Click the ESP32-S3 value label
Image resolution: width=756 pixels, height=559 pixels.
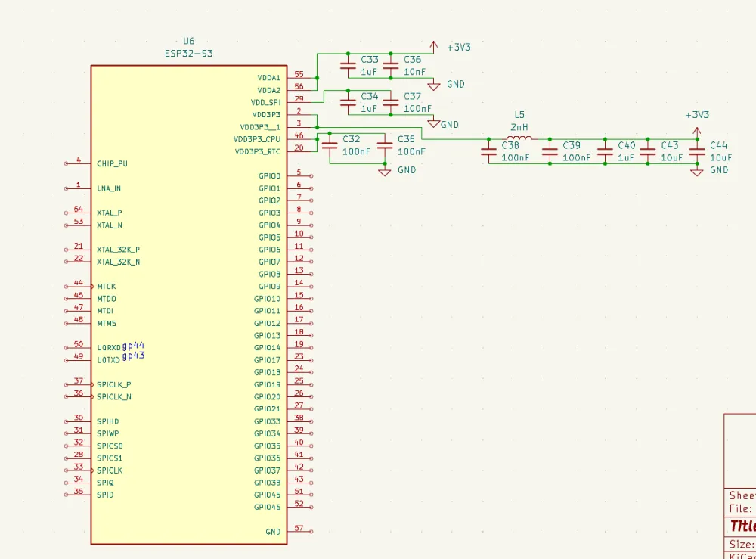coord(189,53)
